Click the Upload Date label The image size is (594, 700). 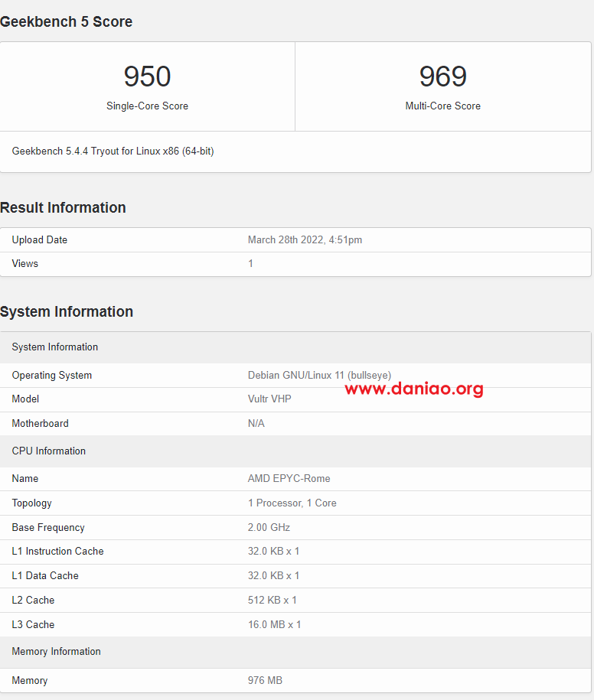(x=40, y=239)
